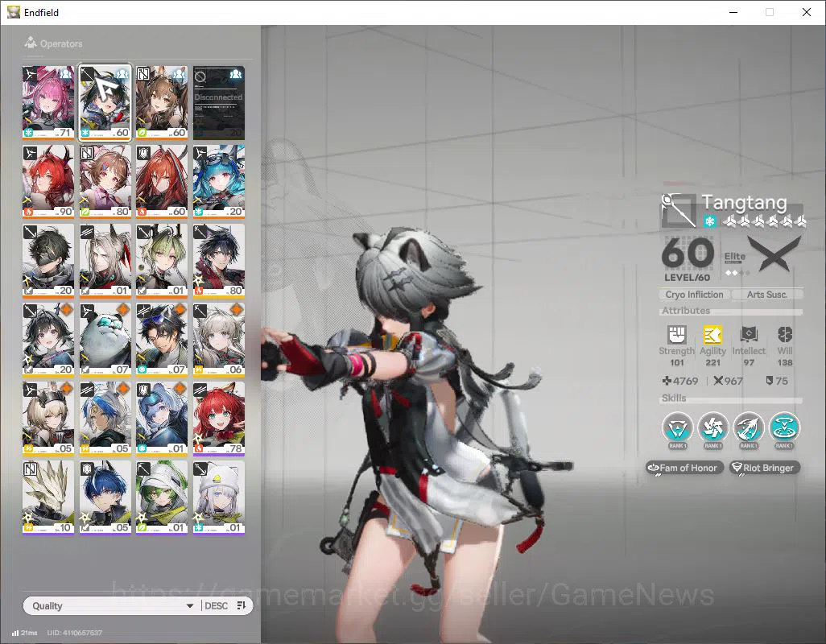
Task: Click the Endfield app icon in title bar
Action: [13, 12]
